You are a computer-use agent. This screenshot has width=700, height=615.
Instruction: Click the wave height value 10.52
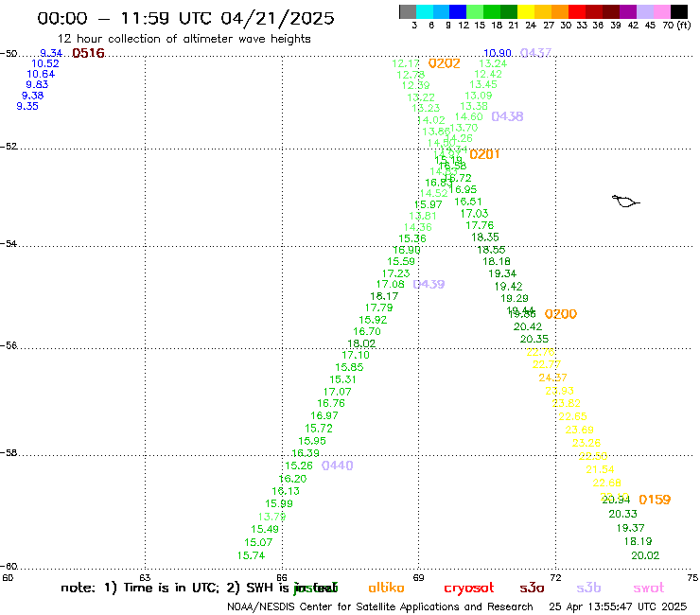(x=45, y=64)
